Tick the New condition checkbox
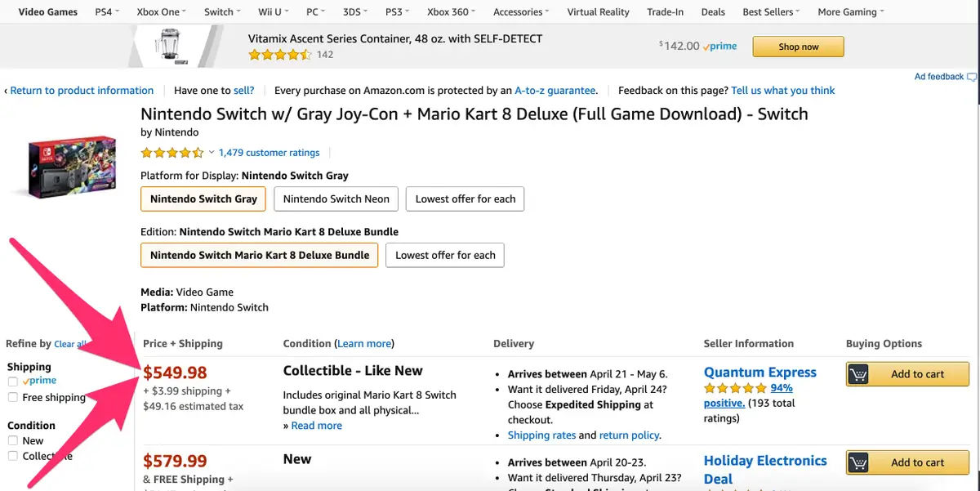Image resolution: width=980 pixels, height=491 pixels. click(12, 440)
